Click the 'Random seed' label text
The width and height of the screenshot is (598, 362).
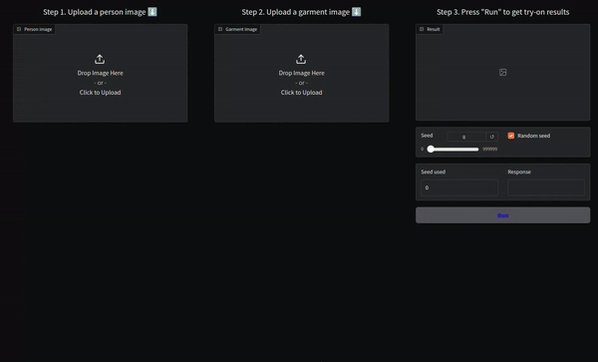534,136
